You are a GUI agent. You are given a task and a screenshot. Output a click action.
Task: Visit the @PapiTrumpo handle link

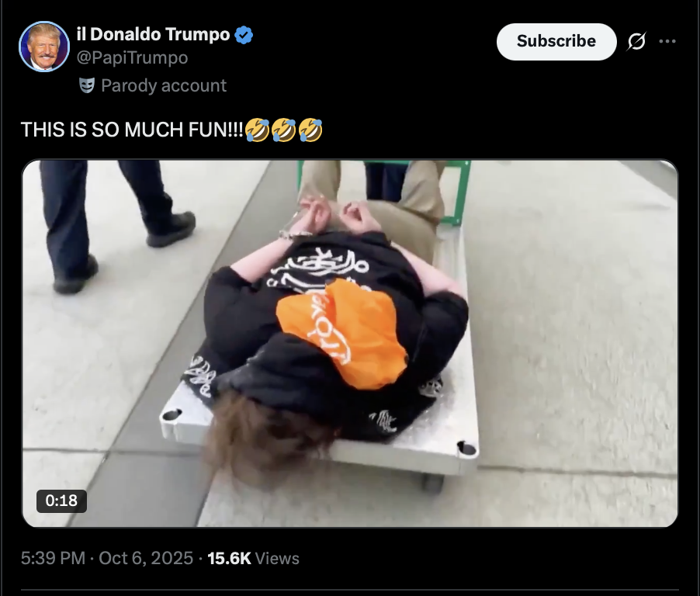pyautogui.click(x=132, y=57)
